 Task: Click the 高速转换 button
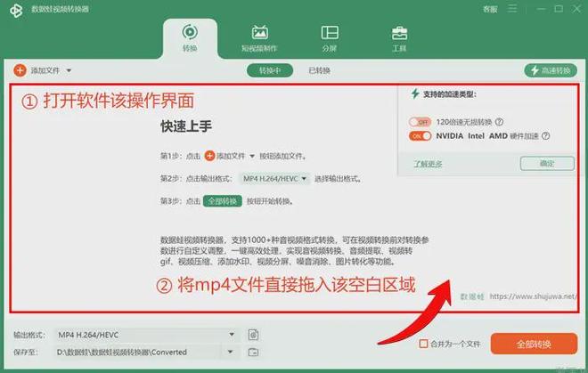tap(551, 70)
